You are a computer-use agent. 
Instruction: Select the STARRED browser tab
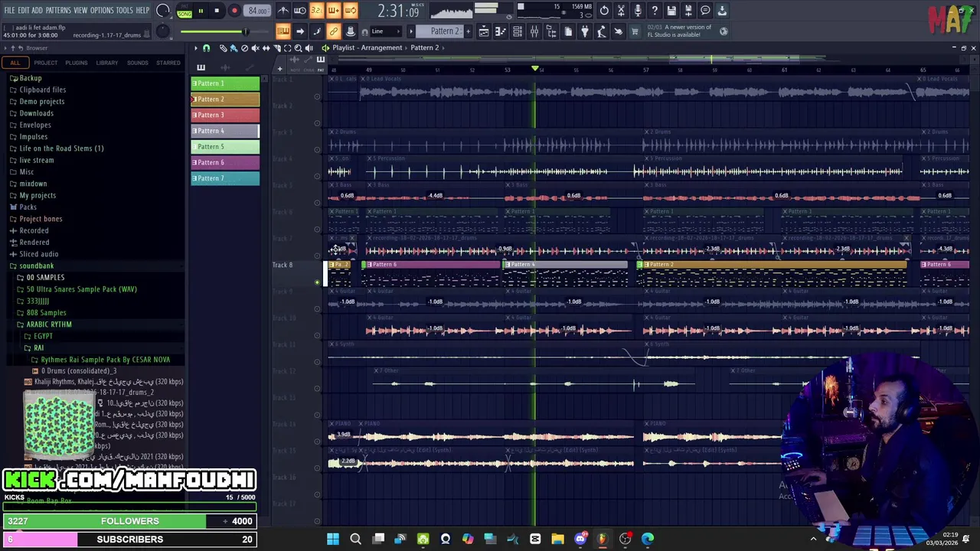point(168,63)
